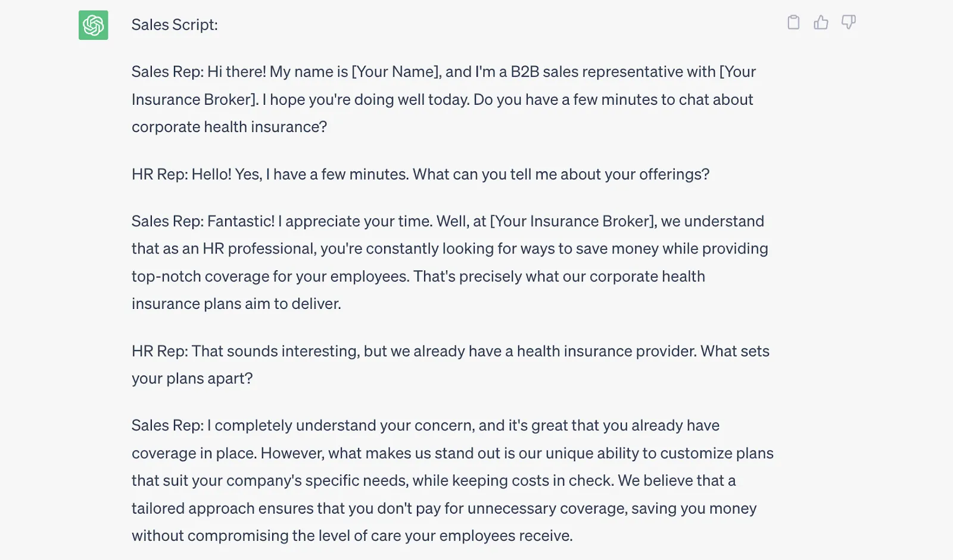
Task: Click the line "insurance plans aim to deliver."
Action: tap(236, 304)
